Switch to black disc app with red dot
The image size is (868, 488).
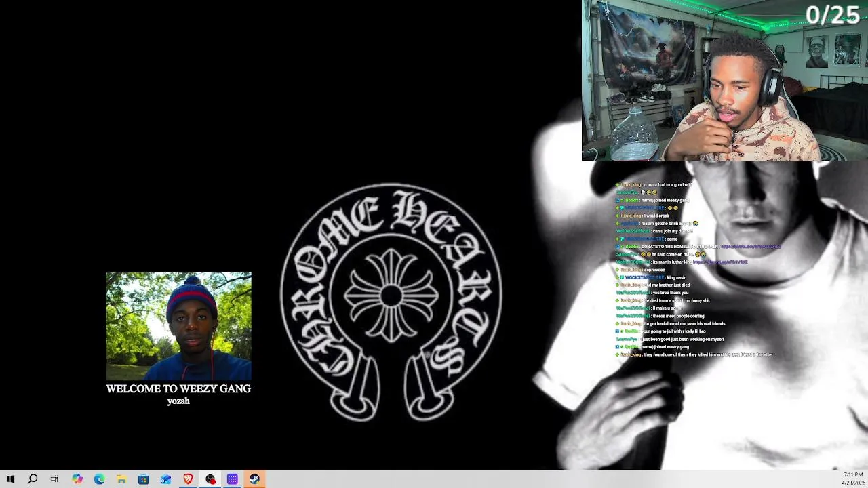click(210, 479)
